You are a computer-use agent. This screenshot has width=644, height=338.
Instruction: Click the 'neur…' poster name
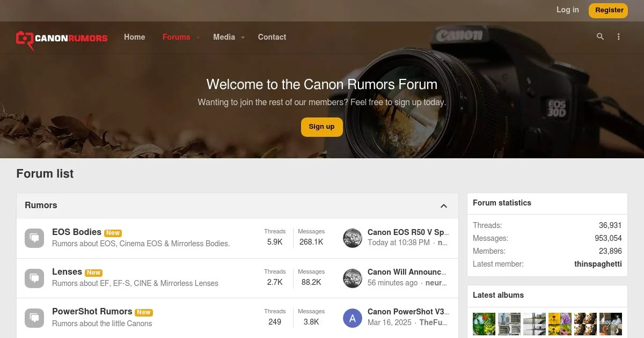[x=436, y=283]
